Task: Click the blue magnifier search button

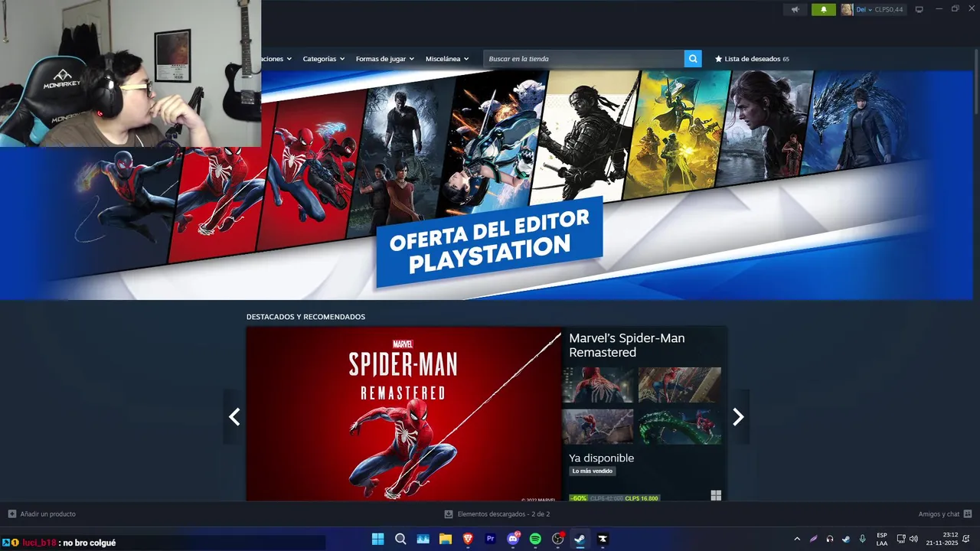Action: [693, 59]
